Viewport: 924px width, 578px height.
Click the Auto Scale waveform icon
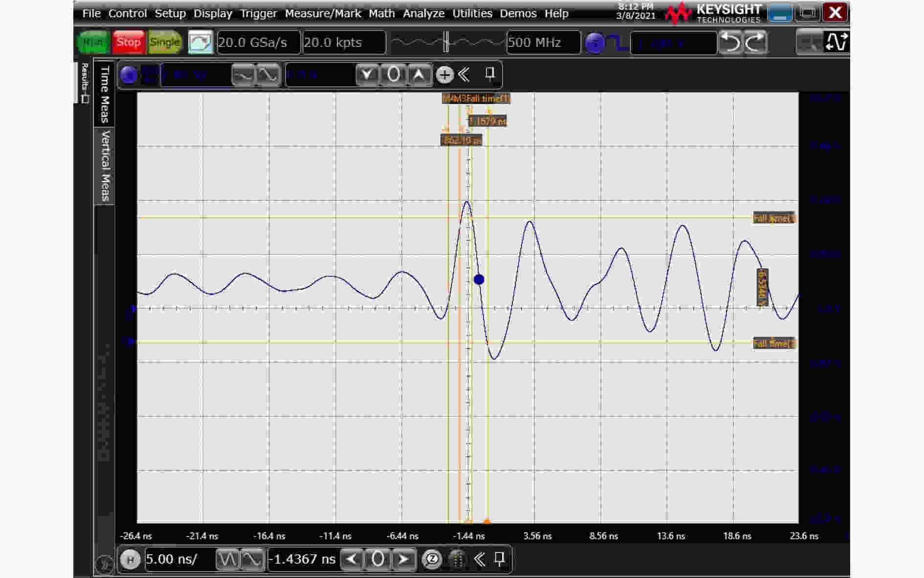point(200,42)
